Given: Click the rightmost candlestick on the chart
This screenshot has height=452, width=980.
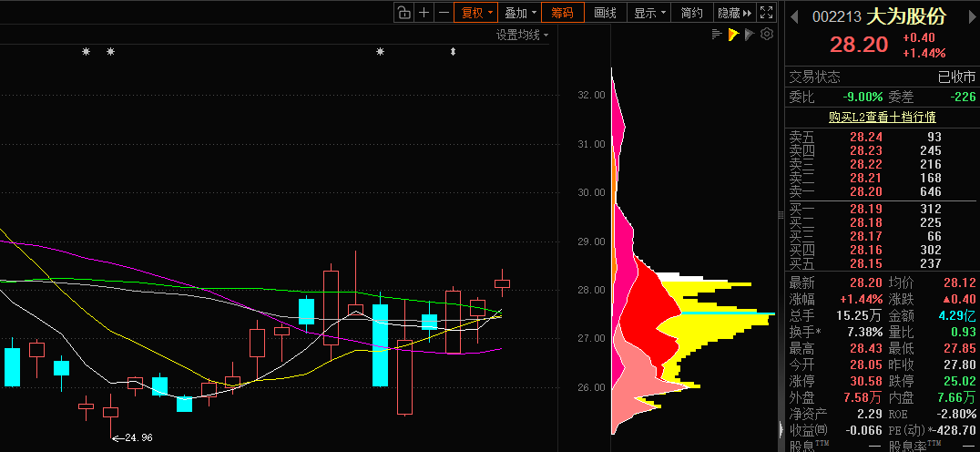Looking at the screenshot, I should (502, 283).
